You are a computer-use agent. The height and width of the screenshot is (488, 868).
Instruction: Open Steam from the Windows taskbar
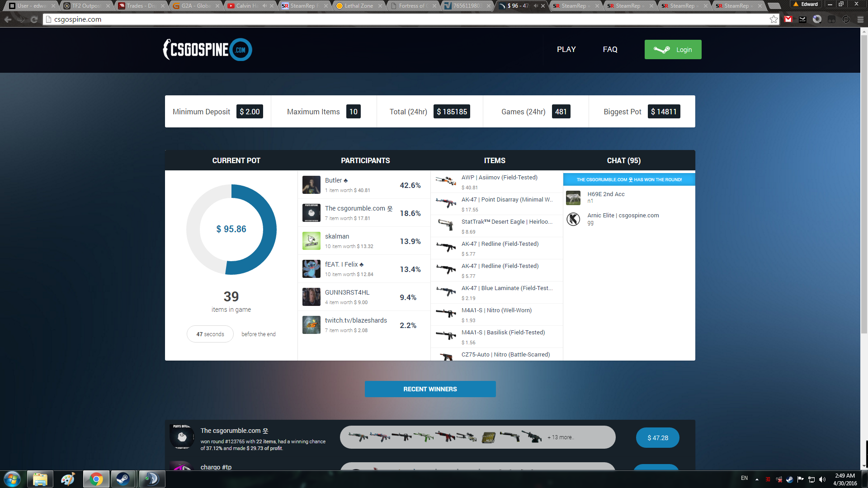pyautogui.click(x=123, y=479)
